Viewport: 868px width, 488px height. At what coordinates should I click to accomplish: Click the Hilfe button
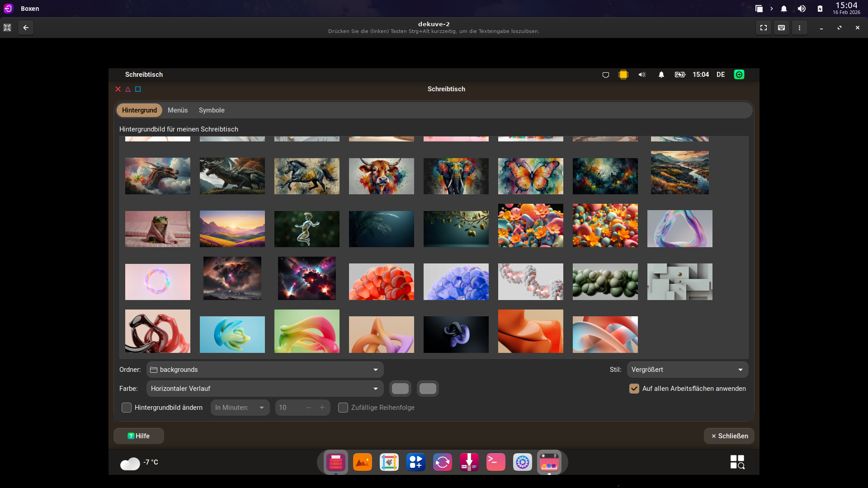(x=139, y=436)
